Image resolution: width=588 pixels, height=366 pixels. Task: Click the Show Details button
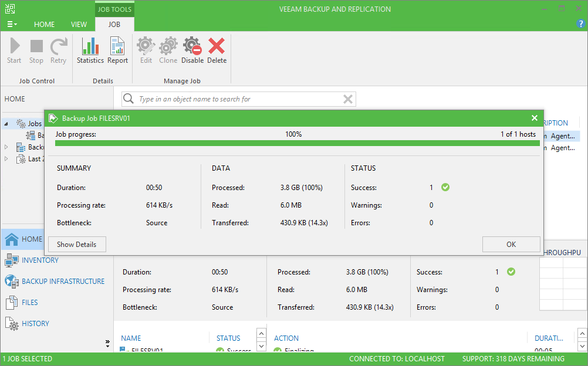[x=77, y=244]
